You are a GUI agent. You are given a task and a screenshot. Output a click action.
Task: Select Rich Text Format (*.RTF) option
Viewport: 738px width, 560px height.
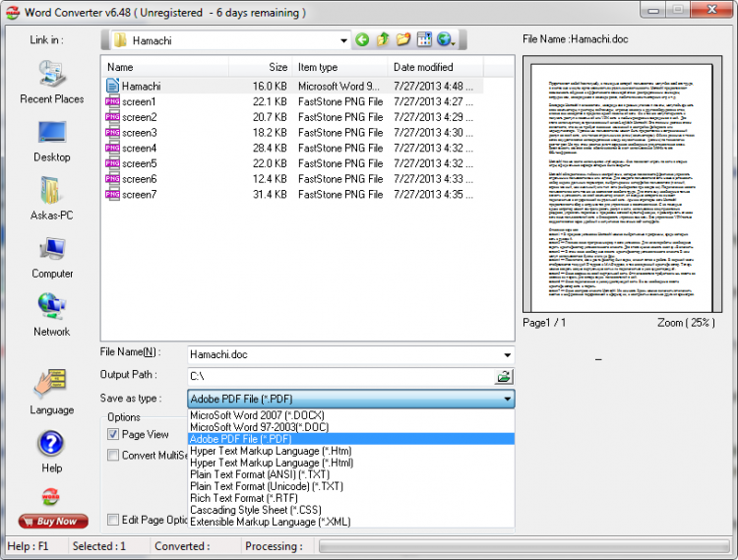pos(350,498)
